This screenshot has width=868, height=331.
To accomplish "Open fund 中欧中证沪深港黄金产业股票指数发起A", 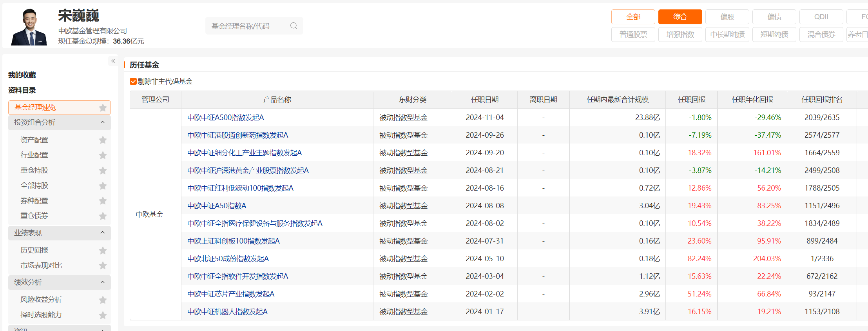I will click(x=248, y=171).
